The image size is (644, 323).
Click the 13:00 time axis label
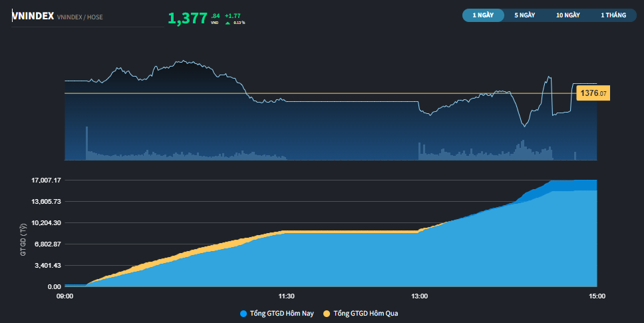419,297
